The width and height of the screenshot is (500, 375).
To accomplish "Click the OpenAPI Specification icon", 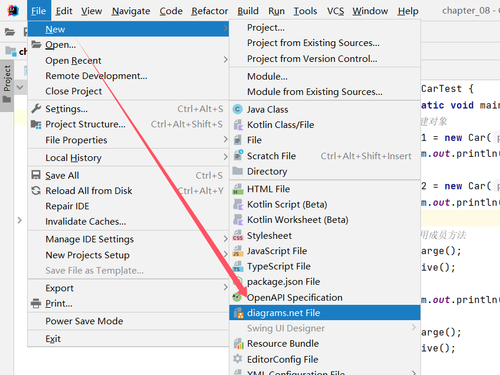I will pyautogui.click(x=237, y=297).
